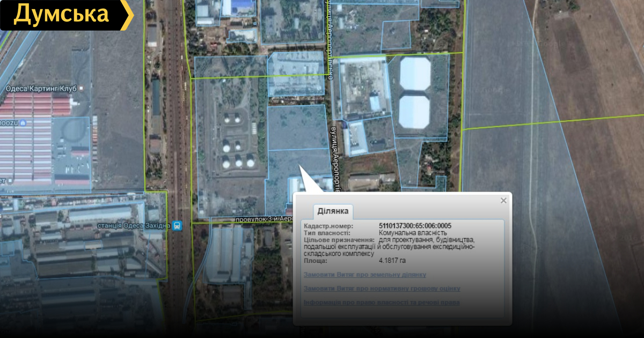Click the cadastral number 5110137300:65:006:0005
This screenshot has height=338, width=644.
[x=415, y=226]
